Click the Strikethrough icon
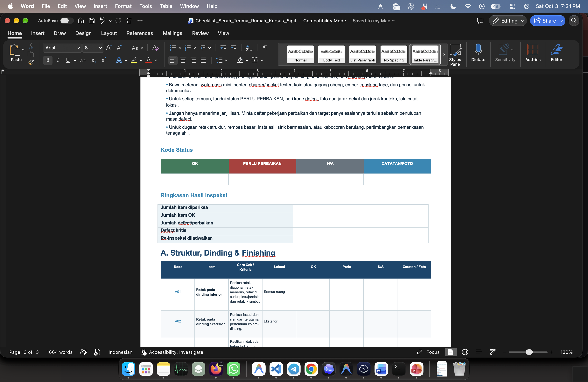This screenshot has height=382, width=588. [83, 60]
